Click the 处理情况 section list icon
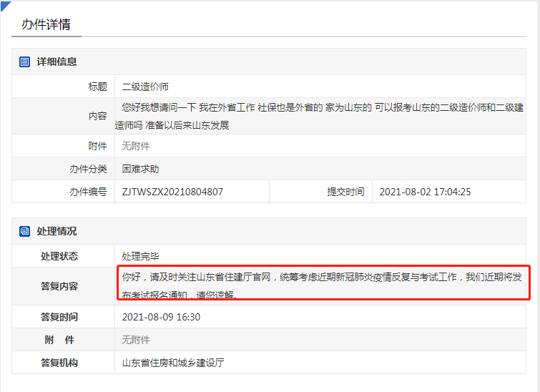Viewport: 540px width, 392px height. (25, 232)
